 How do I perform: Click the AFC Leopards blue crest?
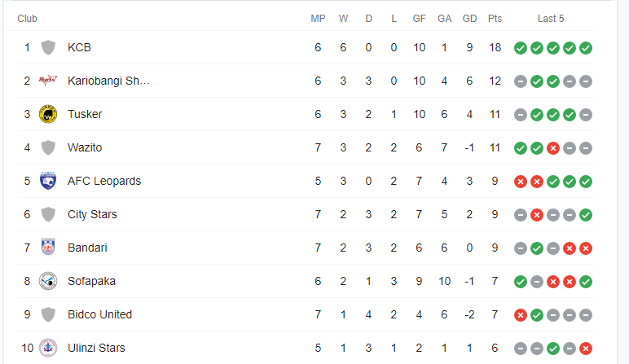click(48, 181)
